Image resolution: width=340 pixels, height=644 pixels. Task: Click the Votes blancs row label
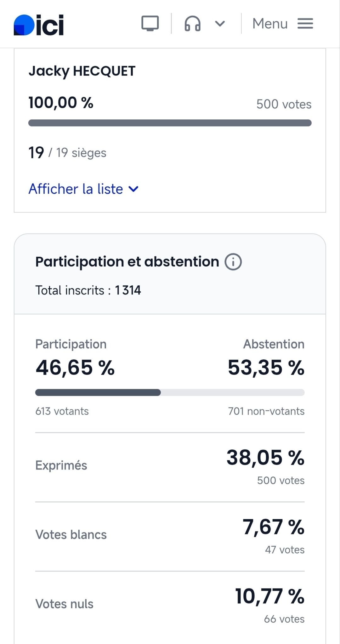click(x=71, y=535)
